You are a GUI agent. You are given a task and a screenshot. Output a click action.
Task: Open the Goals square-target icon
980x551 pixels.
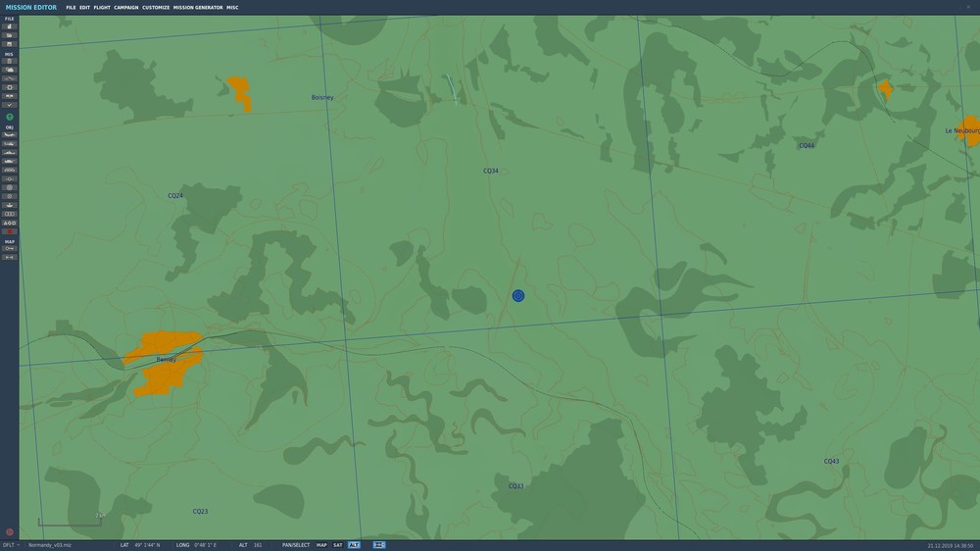tap(10, 87)
